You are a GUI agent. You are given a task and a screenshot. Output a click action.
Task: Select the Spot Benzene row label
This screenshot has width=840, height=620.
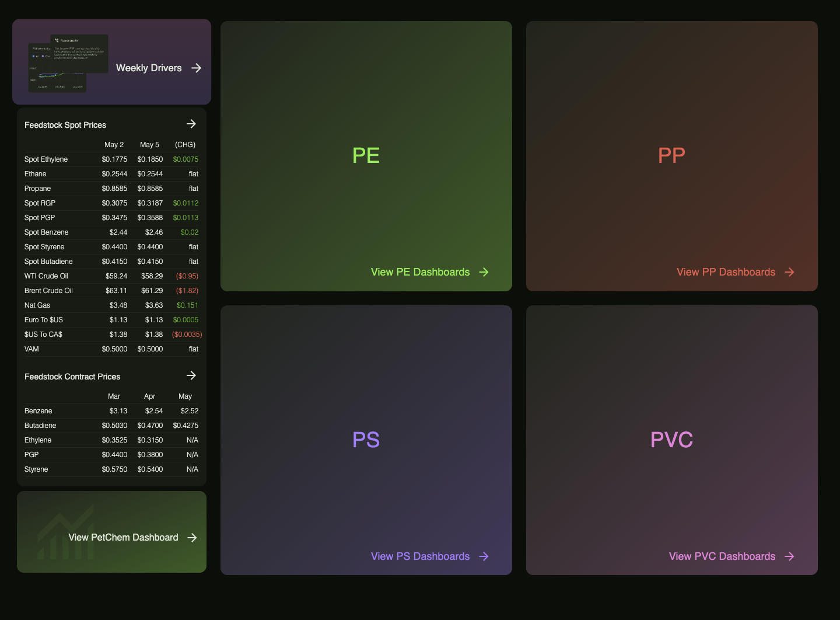point(46,232)
